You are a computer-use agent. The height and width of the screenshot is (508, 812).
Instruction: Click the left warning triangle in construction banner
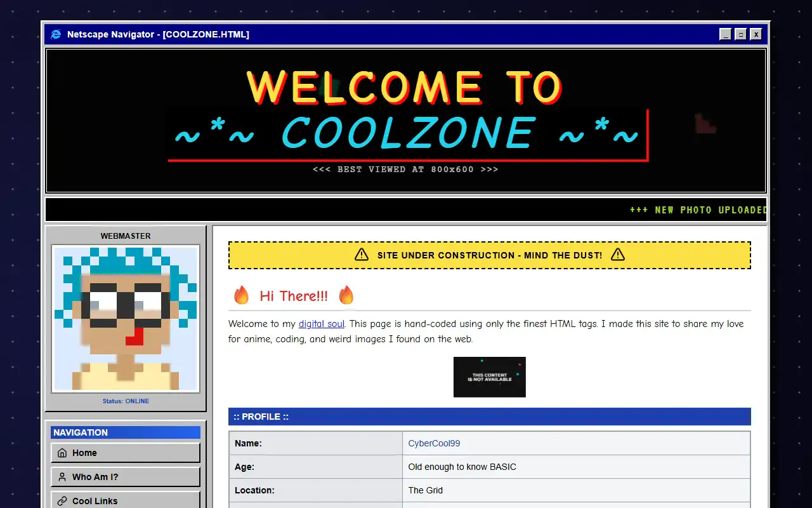coord(362,255)
